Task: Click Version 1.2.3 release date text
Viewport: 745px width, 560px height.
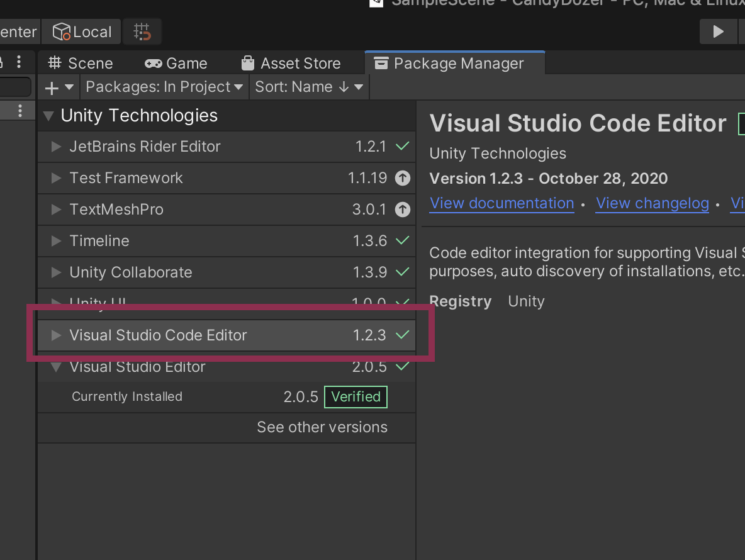Action: pos(548,179)
